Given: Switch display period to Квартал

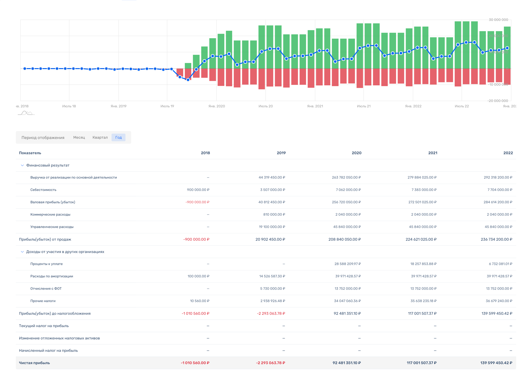Looking at the screenshot, I should 100,138.
